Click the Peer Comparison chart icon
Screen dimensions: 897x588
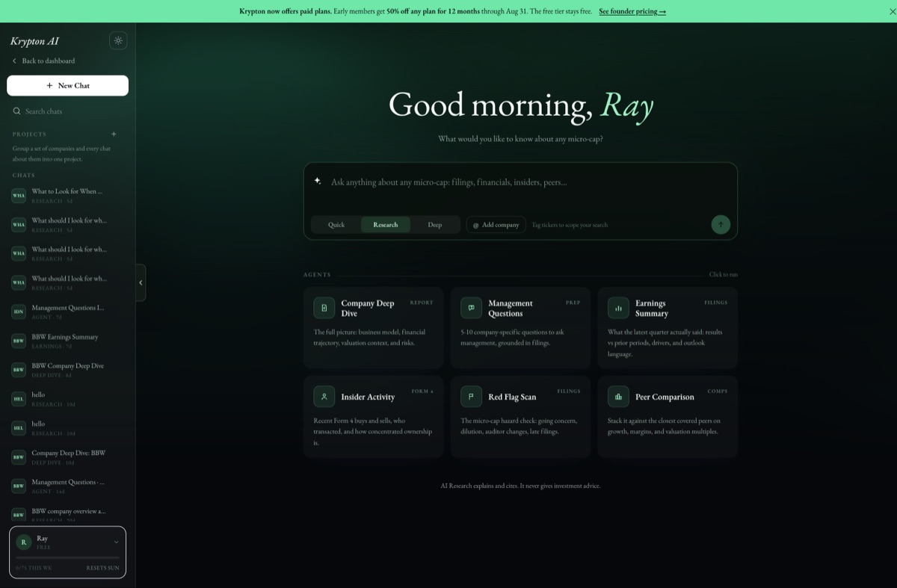coord(618,397)
